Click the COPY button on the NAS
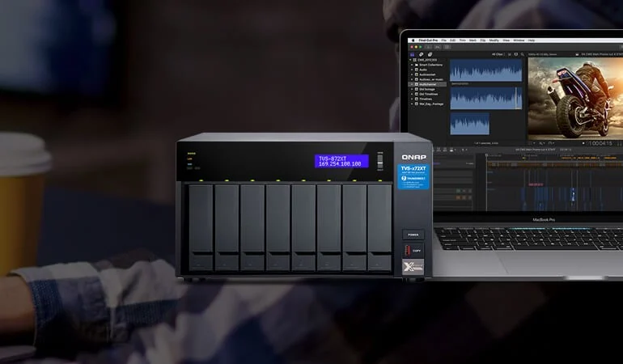623x364 pixels. [x=413, y=251]
